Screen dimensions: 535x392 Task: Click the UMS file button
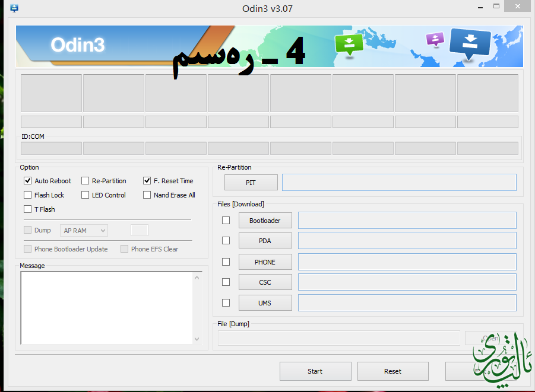coord(265,302)
